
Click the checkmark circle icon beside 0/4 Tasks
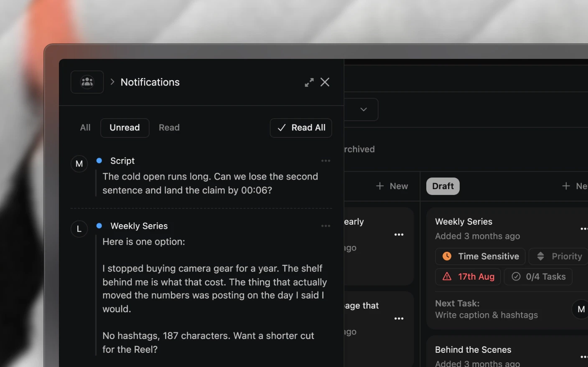pyautogui.click(x=516, y=276)
